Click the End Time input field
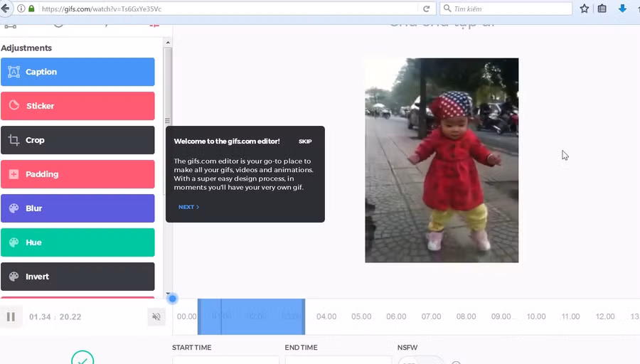This screenshot has width=640, height=364. 338,360
